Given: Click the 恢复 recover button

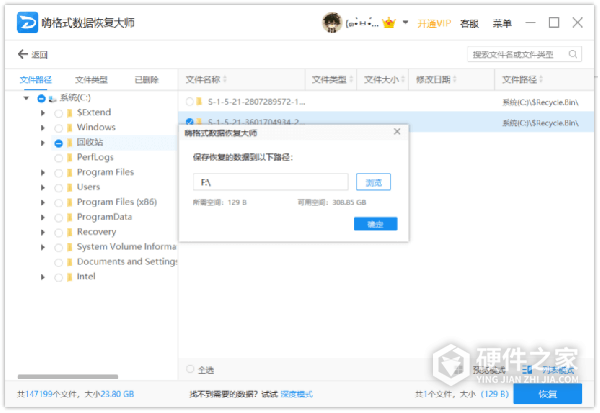Looking at the screenshot, I should click(x=548, y=394).
